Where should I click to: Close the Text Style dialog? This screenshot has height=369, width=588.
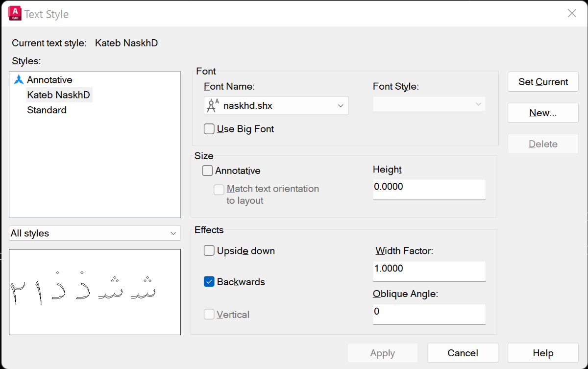pos(572,13)
